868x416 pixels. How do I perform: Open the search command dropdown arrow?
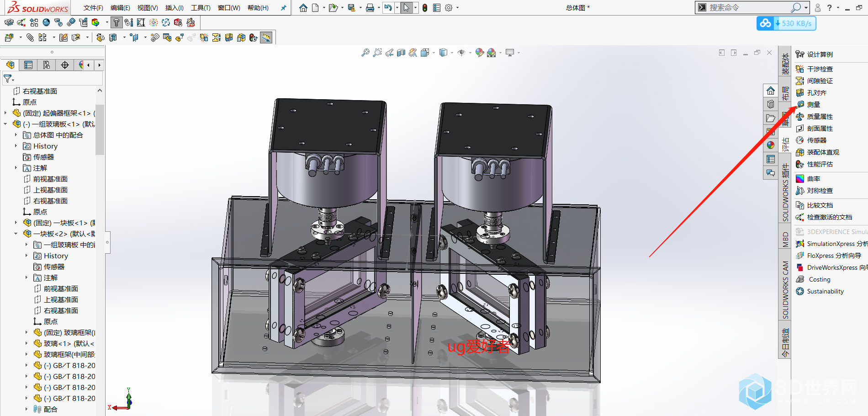[806, 8]
